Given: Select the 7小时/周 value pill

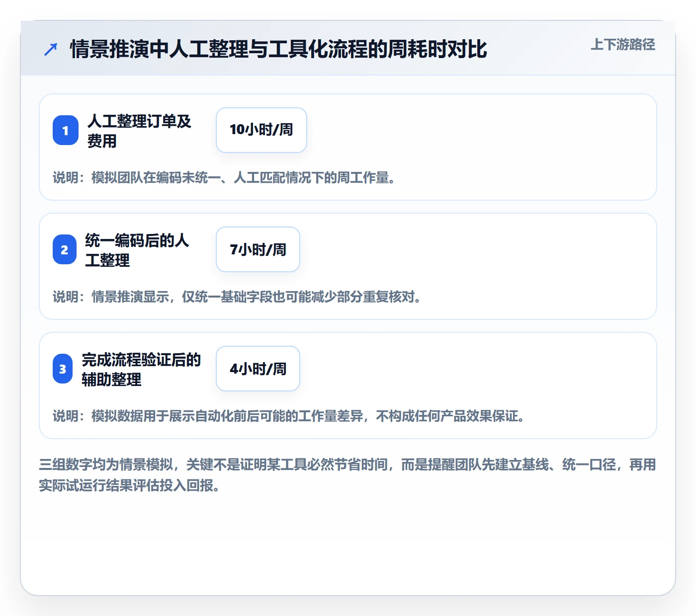Looking at the screenshot, I should (x=258, y=249).
